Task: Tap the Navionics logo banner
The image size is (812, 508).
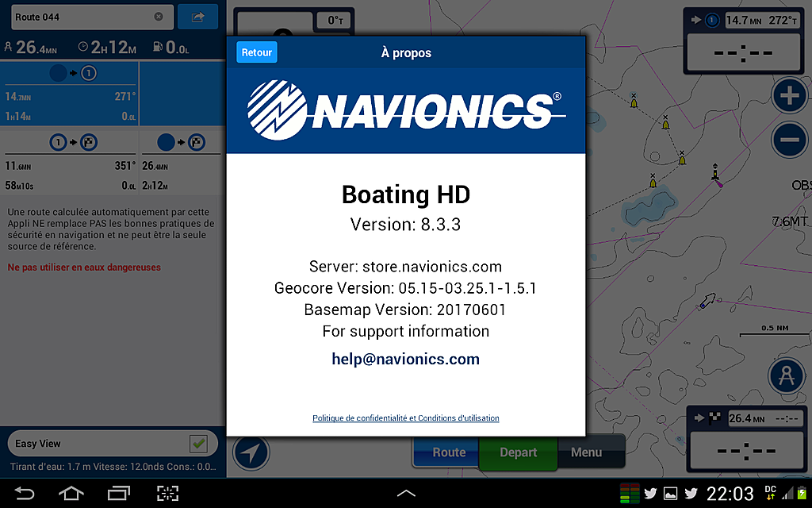Action: pos(406,110)
